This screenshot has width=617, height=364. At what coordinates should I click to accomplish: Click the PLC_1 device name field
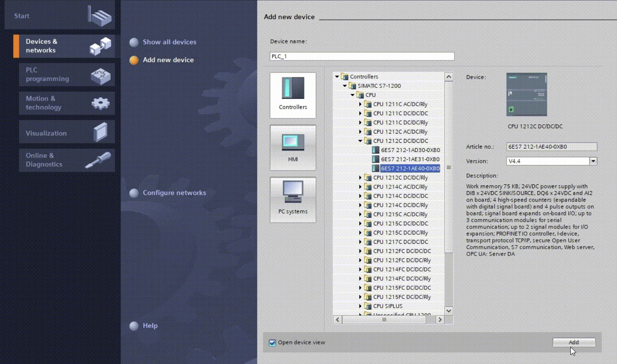361,56
